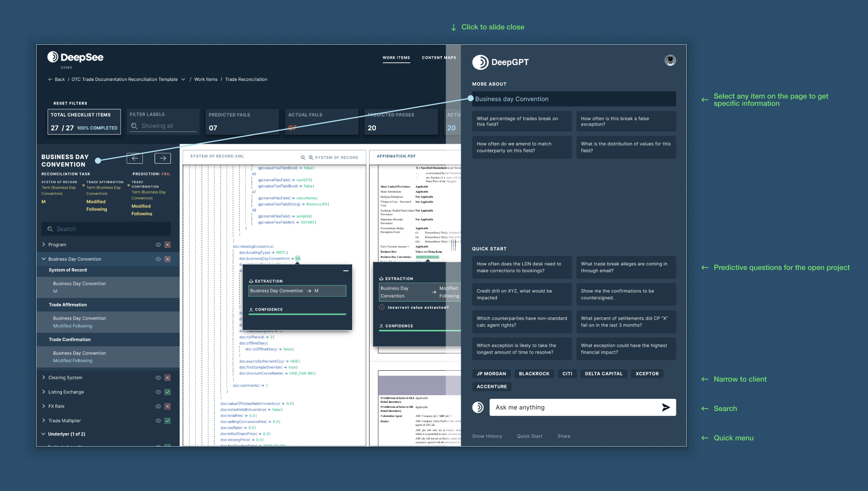Toggle visibility eye for Listing Exchange
This screenshot has width=868, height=491.
(x=158, y=392)
